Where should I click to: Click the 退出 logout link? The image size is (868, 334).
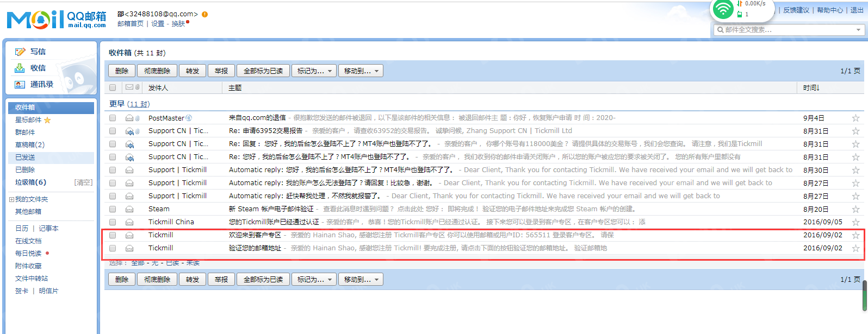click(857, 10)
